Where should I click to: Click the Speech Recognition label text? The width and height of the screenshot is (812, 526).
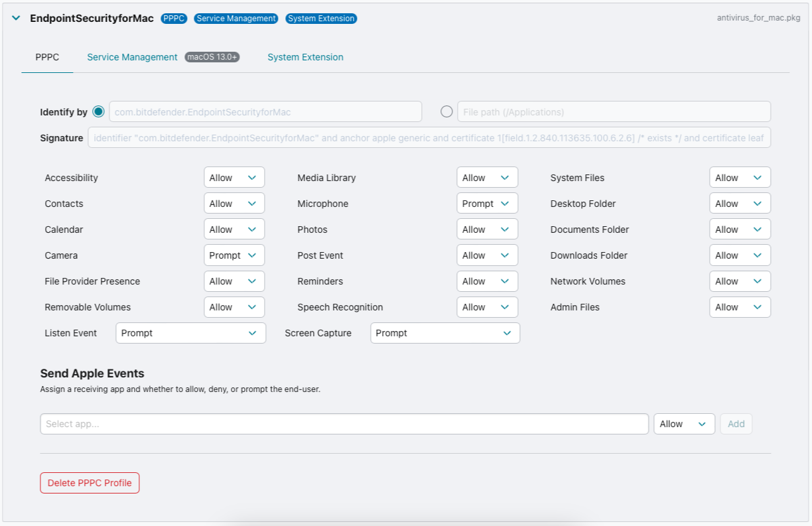[x=340, y=307]
